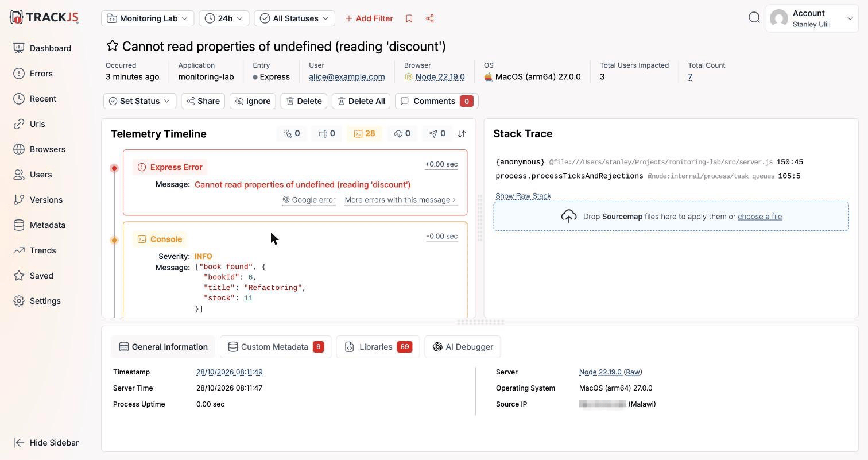Click the Add Filter button
The width and height of the screenshot is (868, 460).
(369, 18)
